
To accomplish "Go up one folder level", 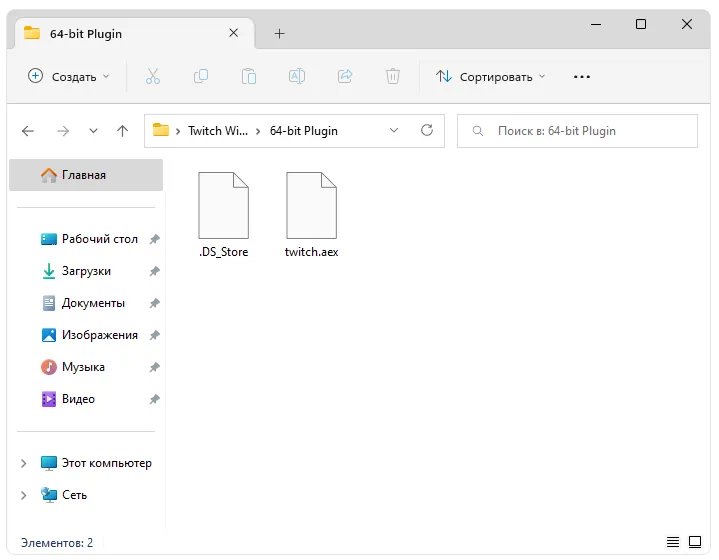I will pyautogui.click(x=122, y=131).
